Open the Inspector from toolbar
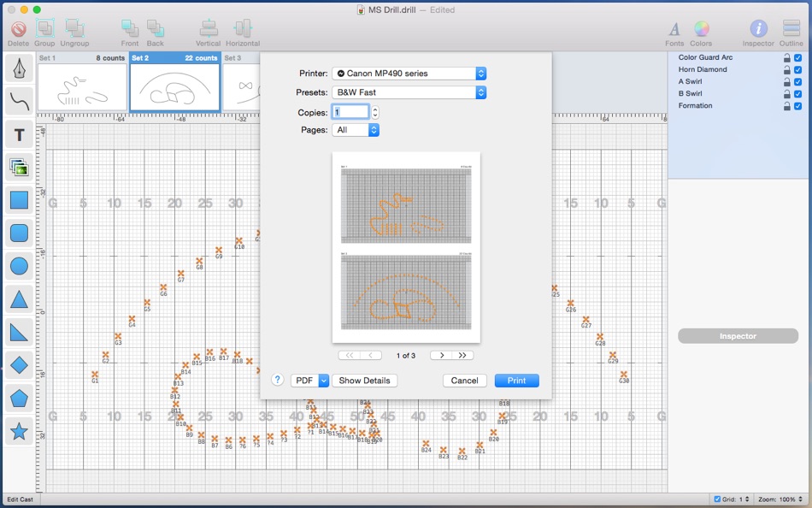The width and height of the screenshot is (812, 508). pos(759,28)
